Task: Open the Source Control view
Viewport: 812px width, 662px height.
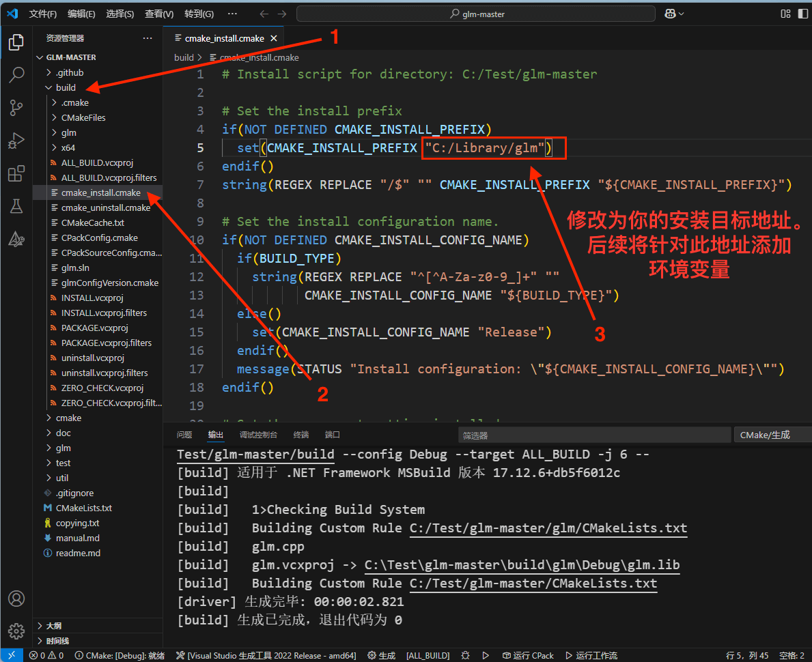Action: click(x=16, y=108)
